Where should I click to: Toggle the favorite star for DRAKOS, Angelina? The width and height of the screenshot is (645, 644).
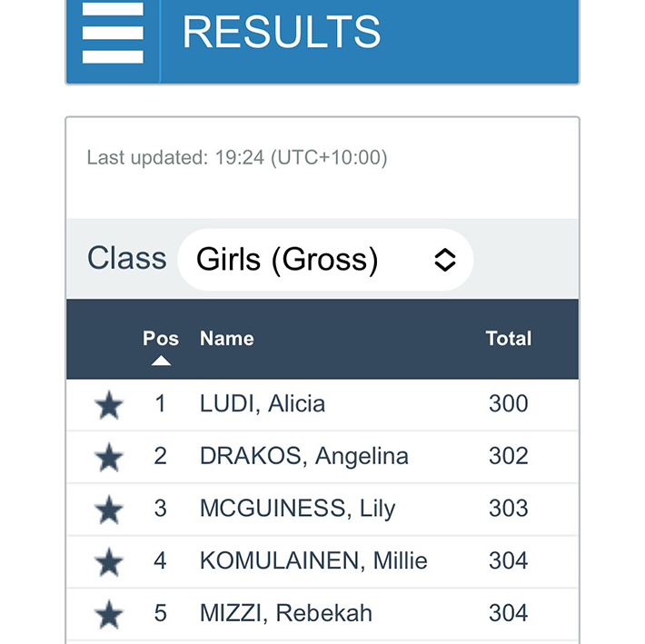tap(109, 457)
